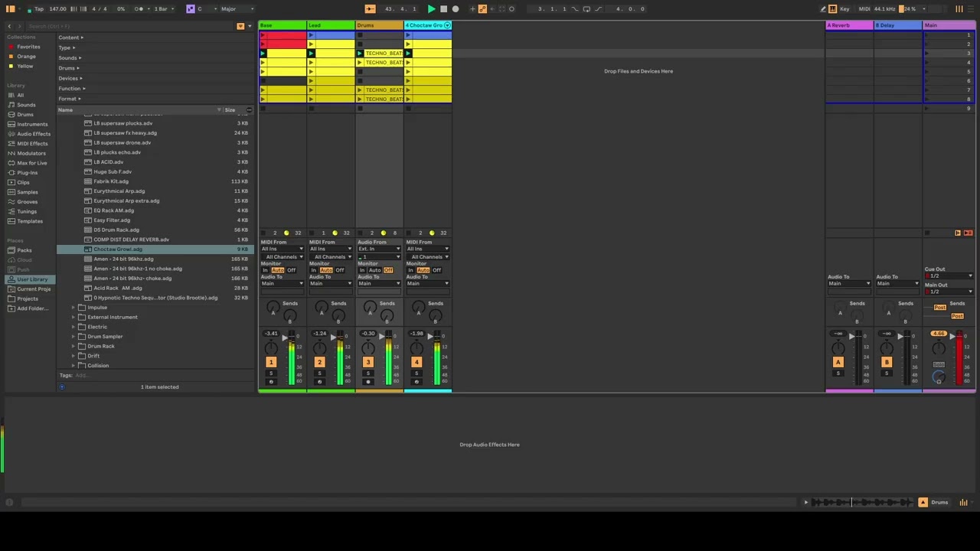Toggle the Scale Mode icon
Viewport: 980px width, 551px height.
(x=191, y=9)
